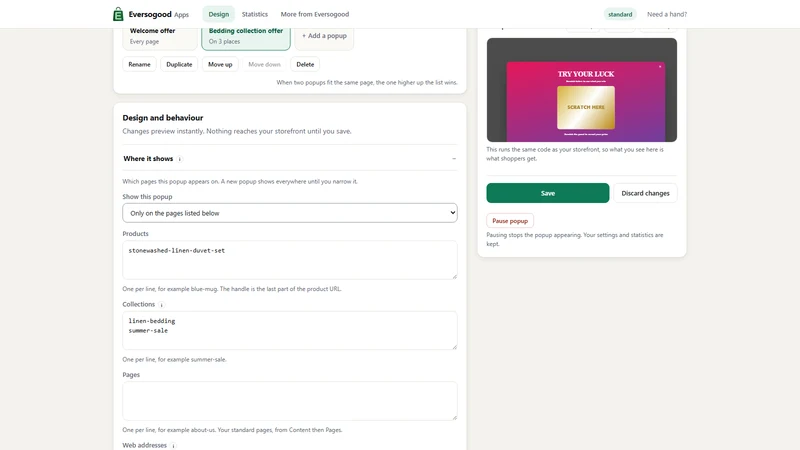Close the popup preview with its X
This screenshot has width=800, height=450.
pyautogui.click(x=660, y=66)
